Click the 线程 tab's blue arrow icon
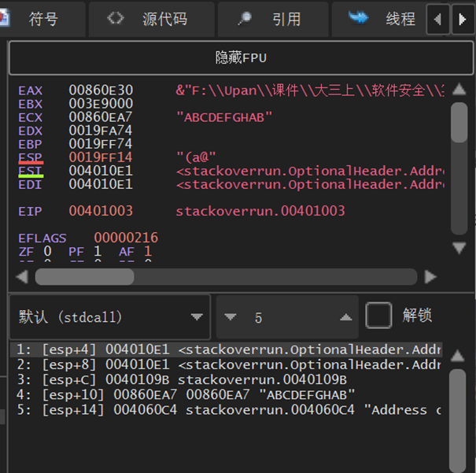The height and width of the screenshot is (473, 476). (358, 17)
